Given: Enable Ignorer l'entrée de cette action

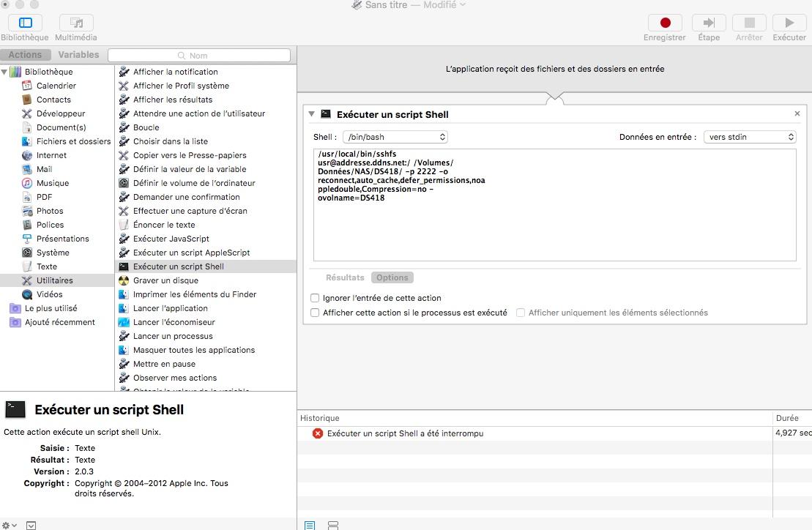Looking at the screenshot, I should (315, 298).
